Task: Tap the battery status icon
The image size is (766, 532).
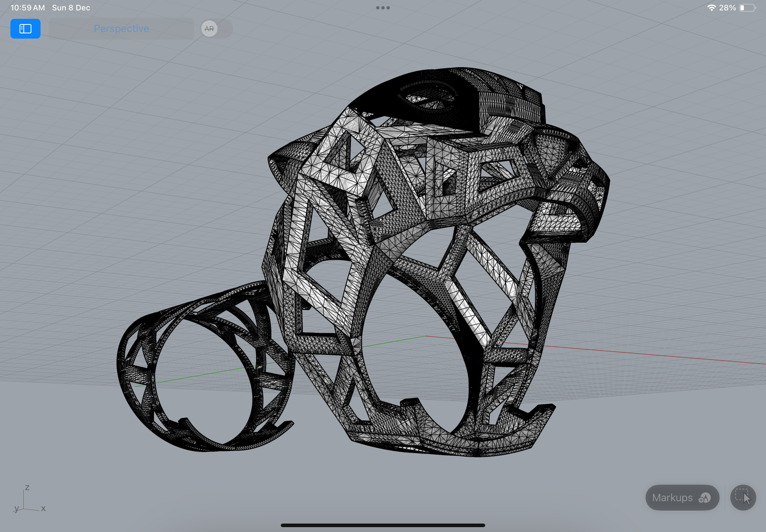Action: [747, 8]
